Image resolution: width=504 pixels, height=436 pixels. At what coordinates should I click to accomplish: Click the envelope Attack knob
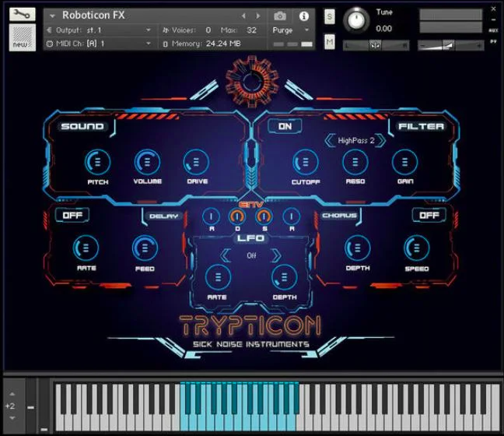click(x=212, y=216)
